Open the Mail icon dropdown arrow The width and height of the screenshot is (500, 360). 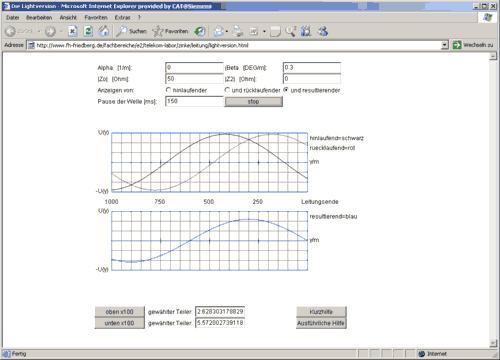[x=227, y=31]
